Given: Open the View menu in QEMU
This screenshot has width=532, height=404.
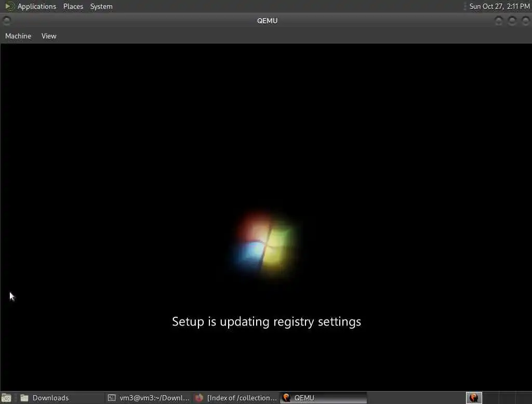Looking at the screenshot, I should pyautogui.click(x=49, y=36).
